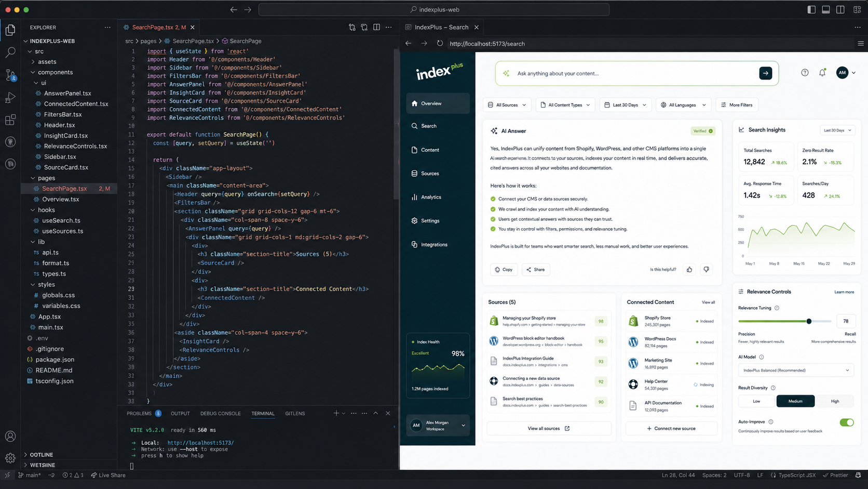Click the notification bell icon
868x489 pixels.
822,73
